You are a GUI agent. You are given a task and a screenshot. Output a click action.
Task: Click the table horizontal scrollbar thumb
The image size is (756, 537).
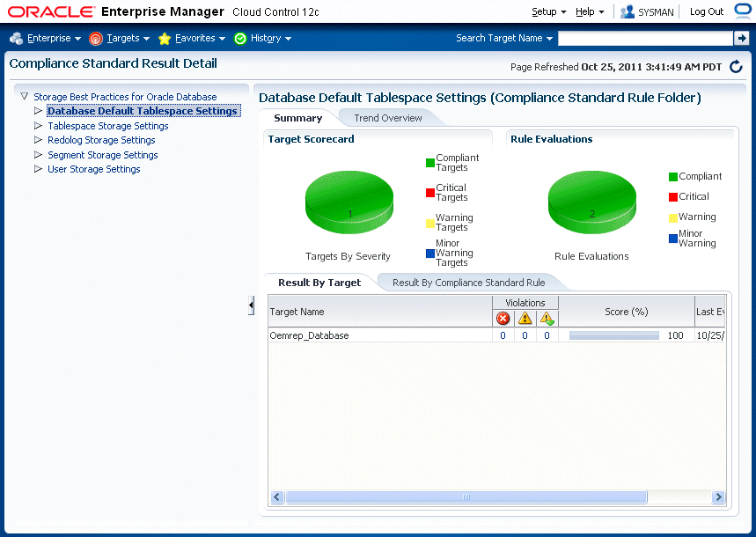[466, 497]
